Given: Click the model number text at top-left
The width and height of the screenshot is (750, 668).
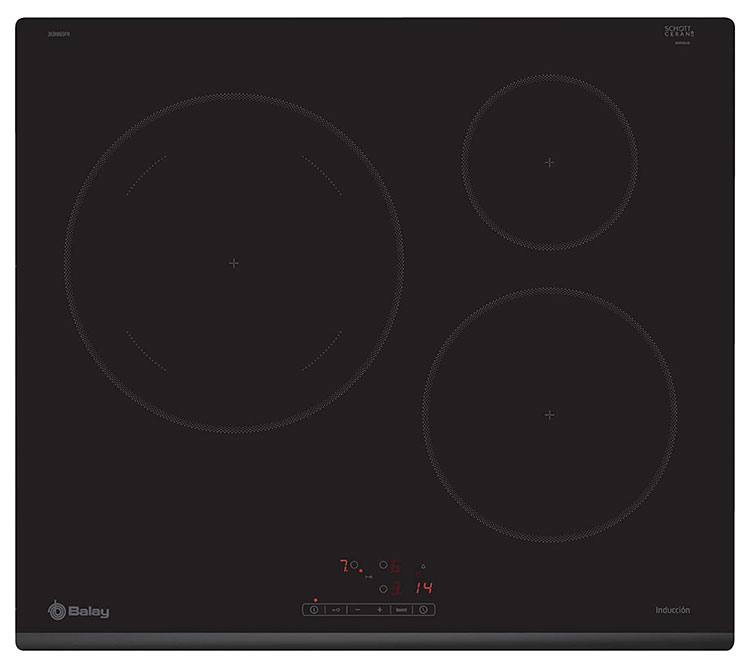Looking at the screenshot, I should (57, 34).
